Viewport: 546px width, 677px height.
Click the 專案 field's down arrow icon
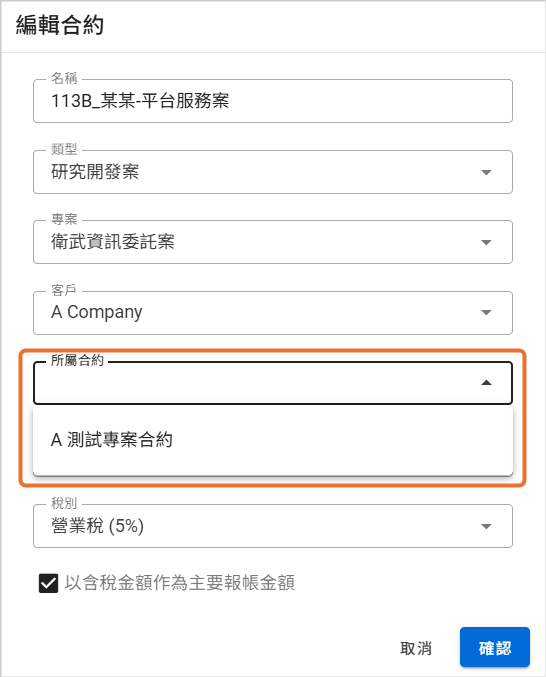click(x=486, y=243)
